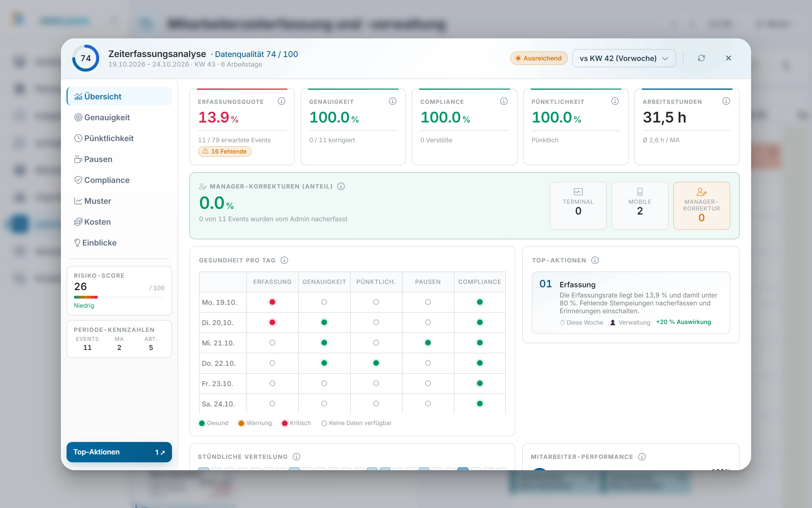Viewport: 812px width, 508px height.
Task: Show the Einblicke tab
Action: click(120, 243)
